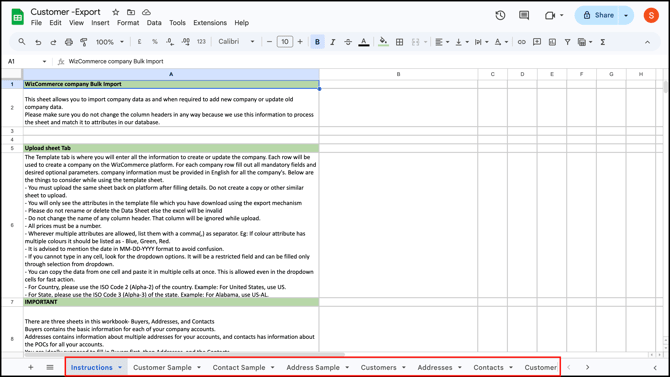670x377 pixels.
Task: Decrease font size with minus button
Action: coord(269,42)
